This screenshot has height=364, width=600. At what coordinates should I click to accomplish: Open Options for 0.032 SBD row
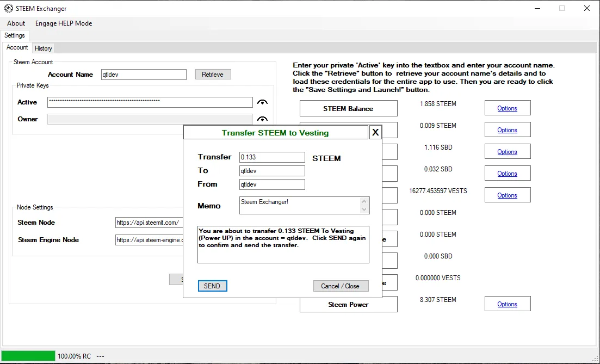point(508,174)
